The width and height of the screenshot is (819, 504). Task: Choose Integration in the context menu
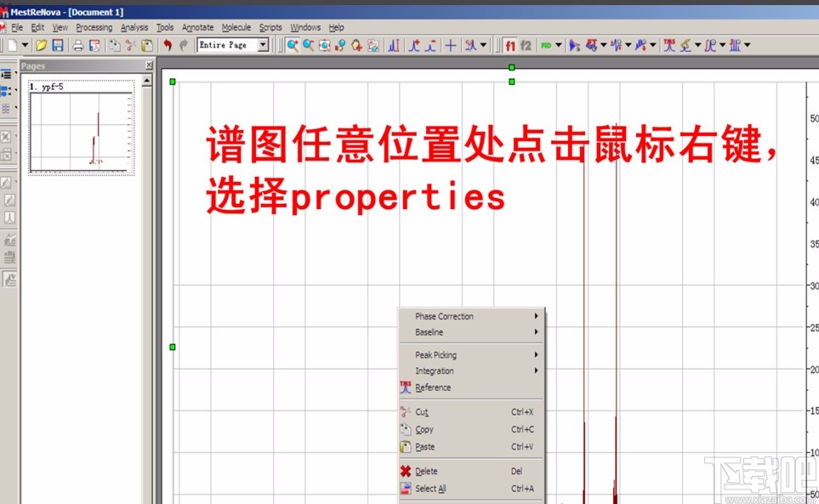pos(472,371)
